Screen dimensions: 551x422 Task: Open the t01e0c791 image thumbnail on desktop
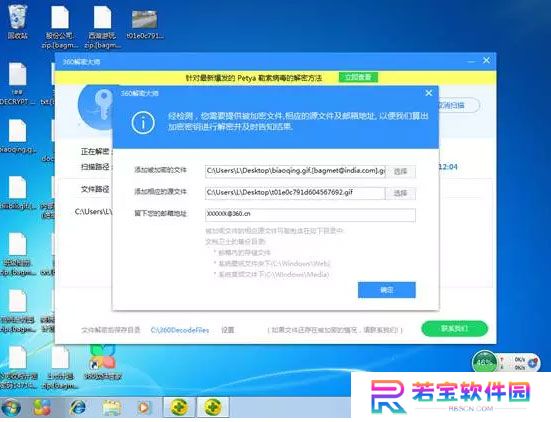(144, 23)
